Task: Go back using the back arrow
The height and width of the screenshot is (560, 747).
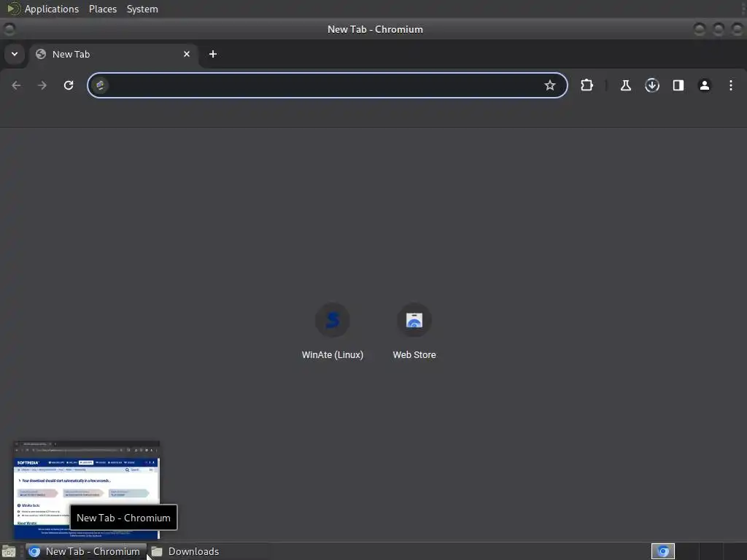Action: point(16,85)
